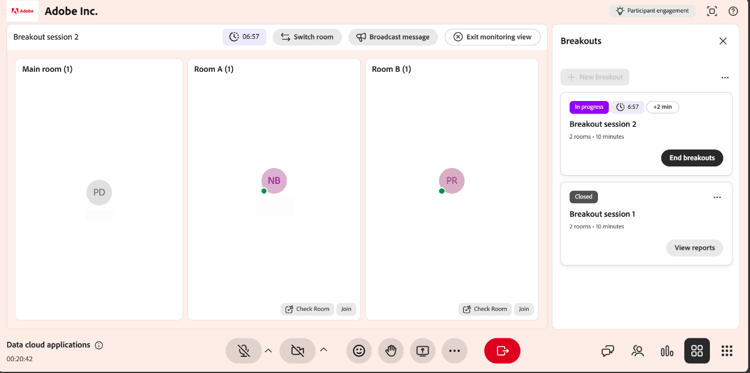Open Breakouts panel more options menu
Viewport: 750px width, 373px height.
coord(725,77)
